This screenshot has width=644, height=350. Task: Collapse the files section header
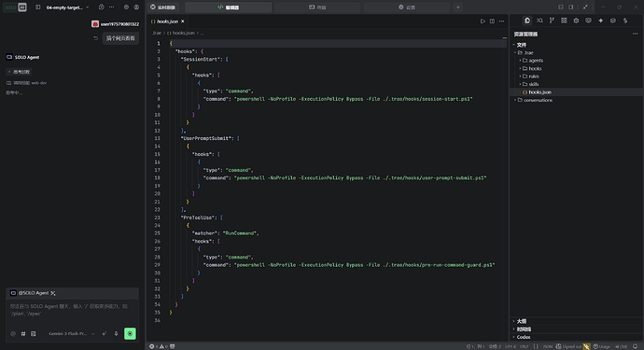[577, 45]
